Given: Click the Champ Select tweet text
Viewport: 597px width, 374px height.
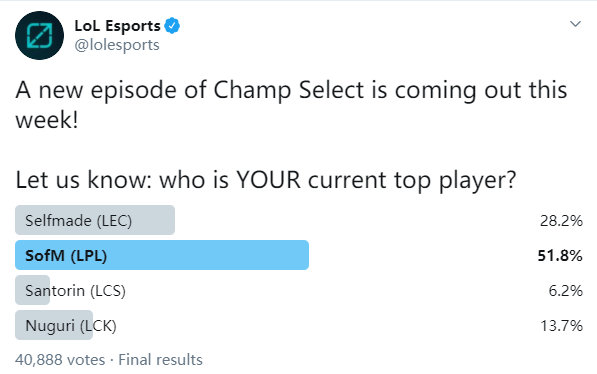Looking at the screenshot, I should (291, 105).
